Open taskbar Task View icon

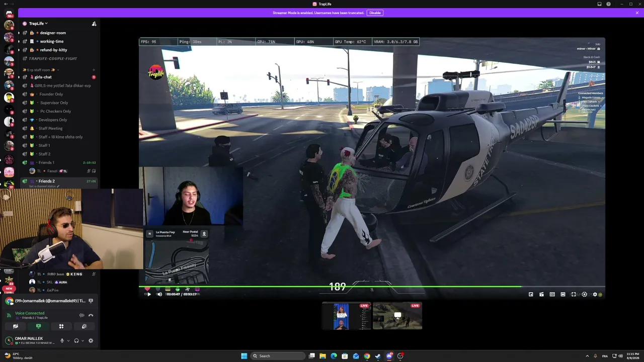point(312,356)
